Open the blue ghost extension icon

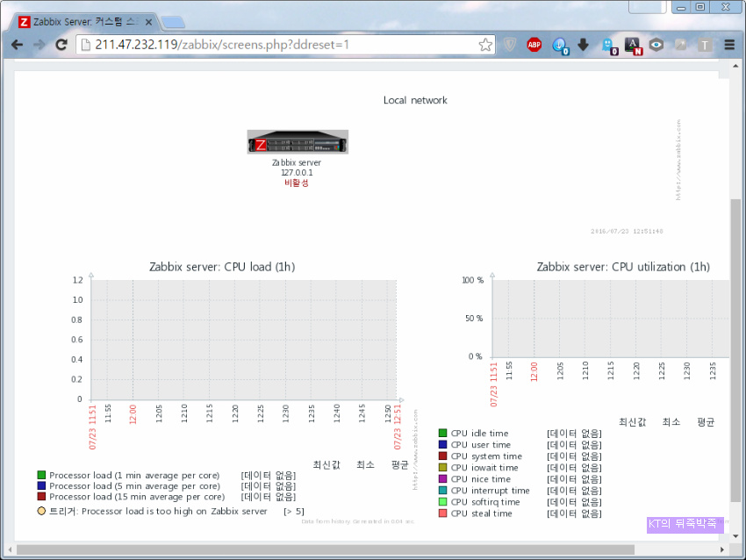click(609, 47)
